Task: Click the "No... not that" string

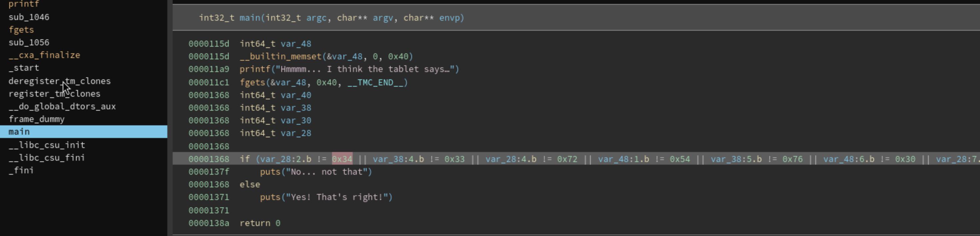Action: [327, 172]
